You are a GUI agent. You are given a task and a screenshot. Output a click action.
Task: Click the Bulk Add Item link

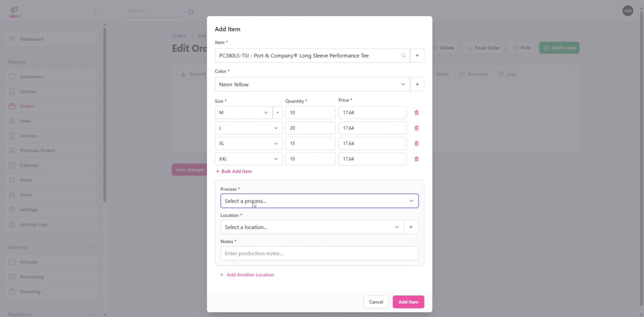[x=234, y=171]
